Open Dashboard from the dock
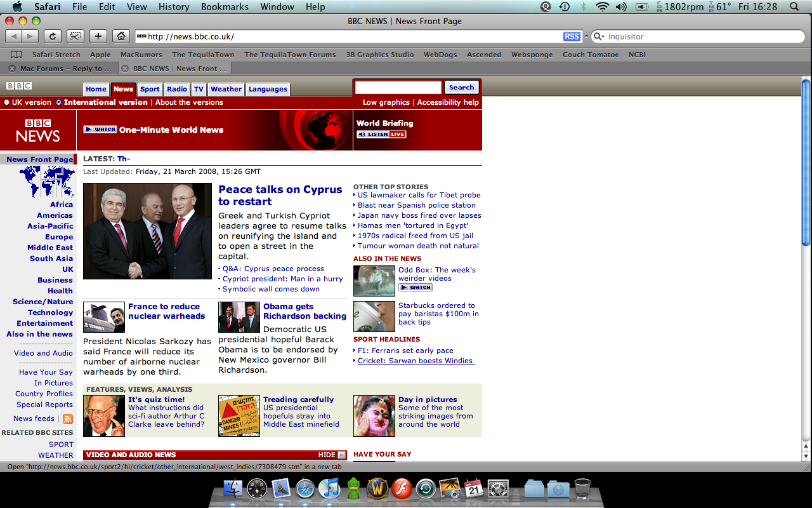The image size is (812, 508). (x=258, y=489)
